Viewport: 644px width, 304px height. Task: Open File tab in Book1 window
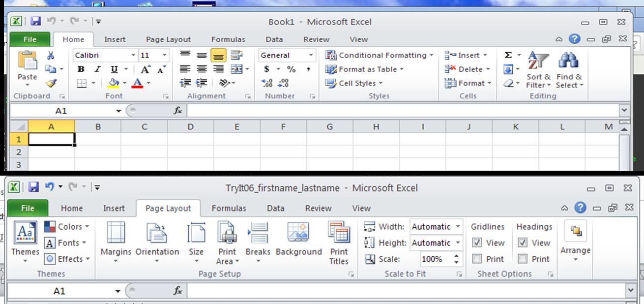pos(29,39)
